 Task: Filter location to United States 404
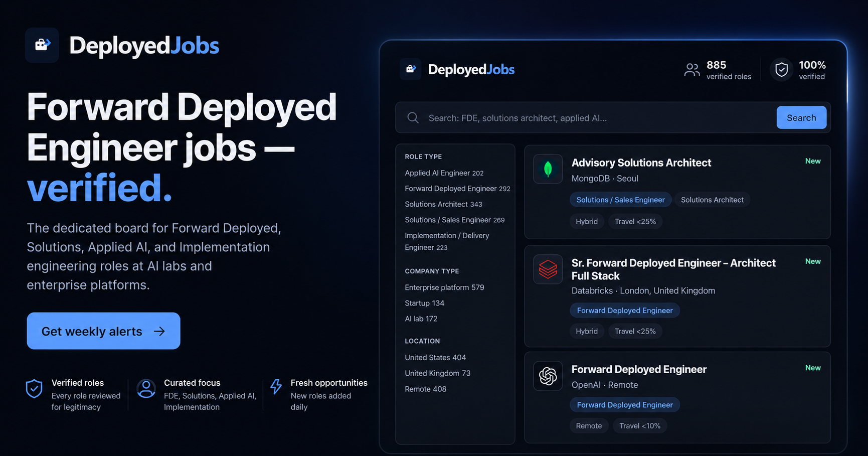click(435, 357)
